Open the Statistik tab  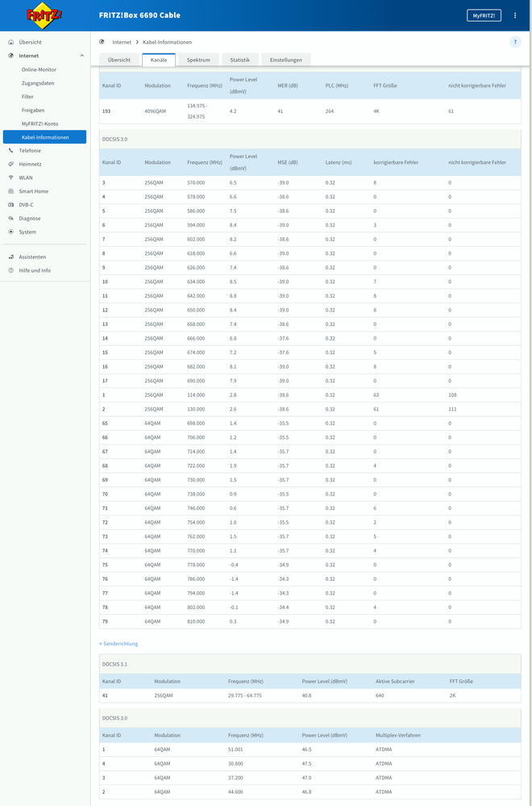point(240,60)
